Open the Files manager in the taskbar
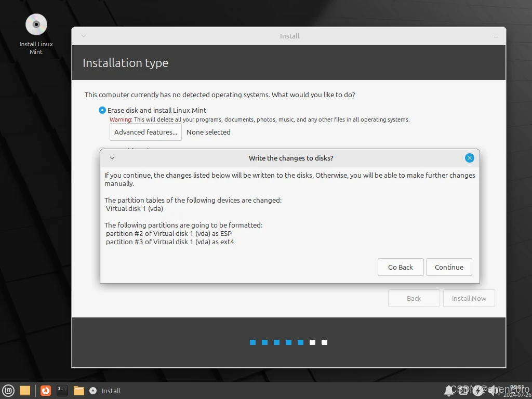The height and width of the screenshot is (399, 532). point(79,391)
